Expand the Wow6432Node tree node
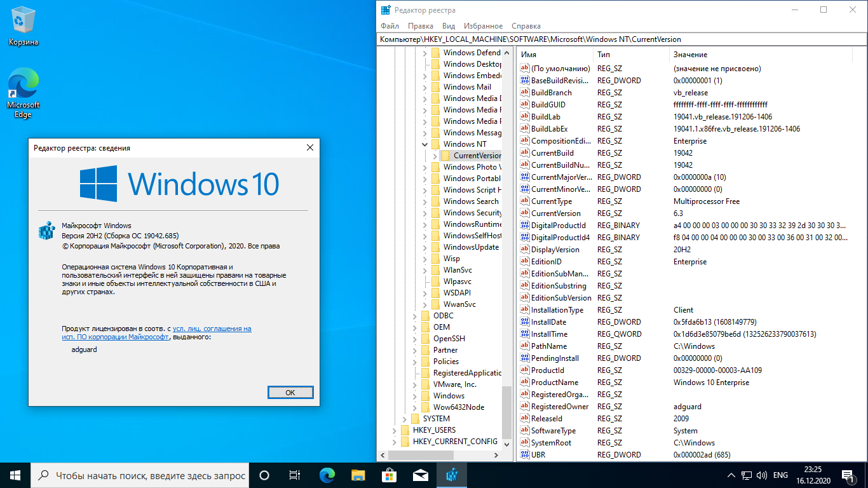The width and height of the screenshot is (868, 488). pos(415,407)
